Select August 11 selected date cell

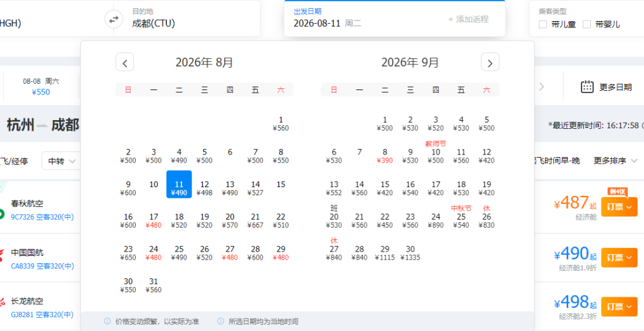pos(179,185)
